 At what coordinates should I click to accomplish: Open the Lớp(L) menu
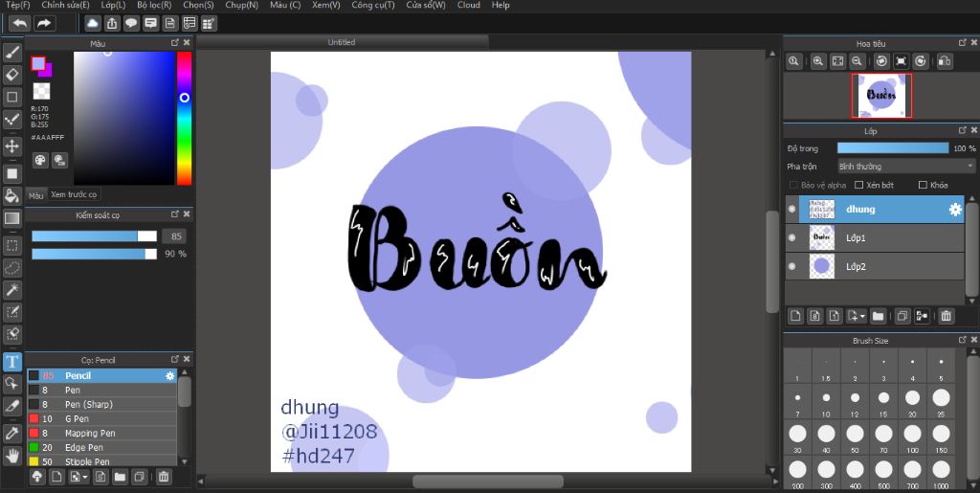[x=113, y=5]
